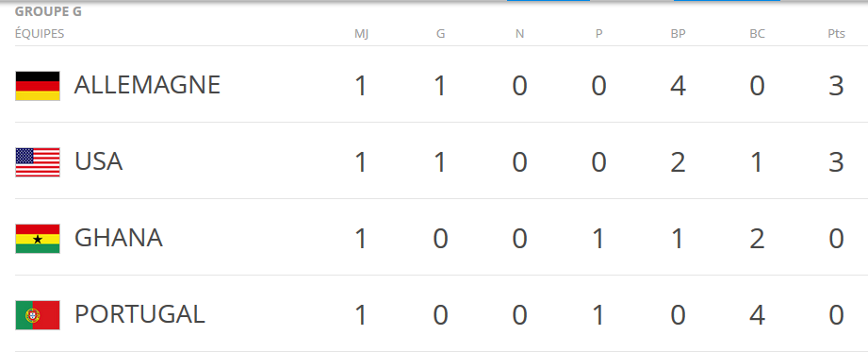The height and width of the screenshot is (352, 868).
Task: Open the PORTUGAL team link
Action: pyautogui.click(x=139, y=315)
